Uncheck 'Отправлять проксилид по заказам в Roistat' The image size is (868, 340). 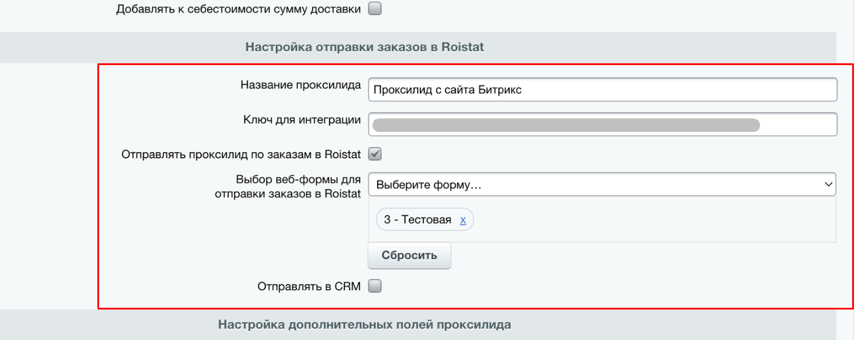tap(374, 154)
